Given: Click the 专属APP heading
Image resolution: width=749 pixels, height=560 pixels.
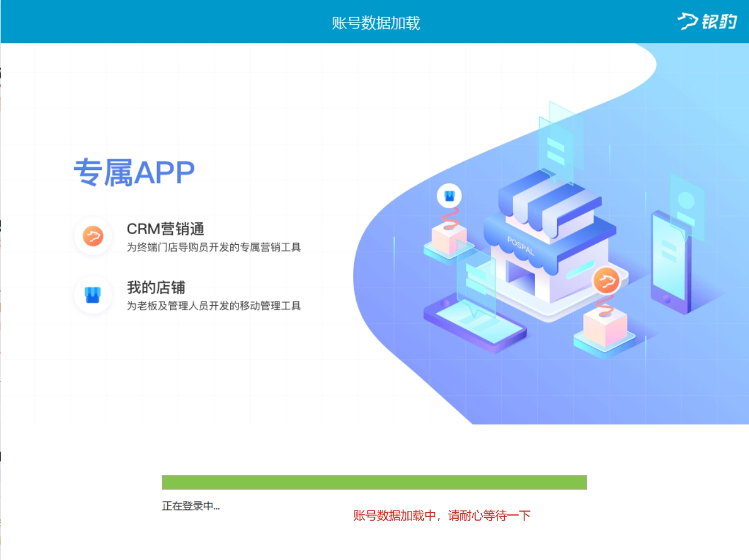Looking at the screenshot, I should (134, 172).
